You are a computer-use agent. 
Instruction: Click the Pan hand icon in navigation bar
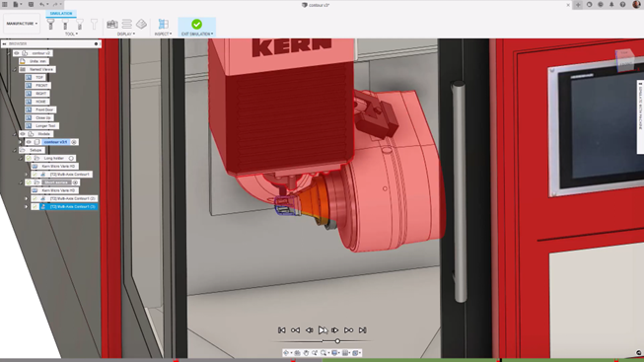click(306, 353)
